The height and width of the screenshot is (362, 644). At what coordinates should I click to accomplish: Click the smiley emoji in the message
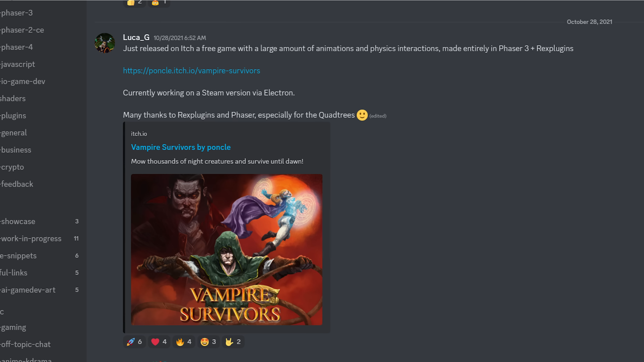coord(362,115)
